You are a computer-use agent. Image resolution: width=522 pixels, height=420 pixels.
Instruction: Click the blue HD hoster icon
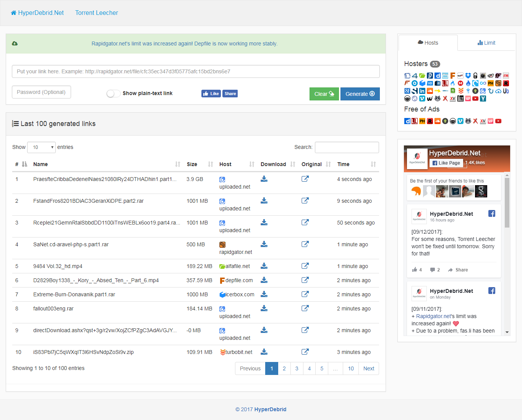430,83
